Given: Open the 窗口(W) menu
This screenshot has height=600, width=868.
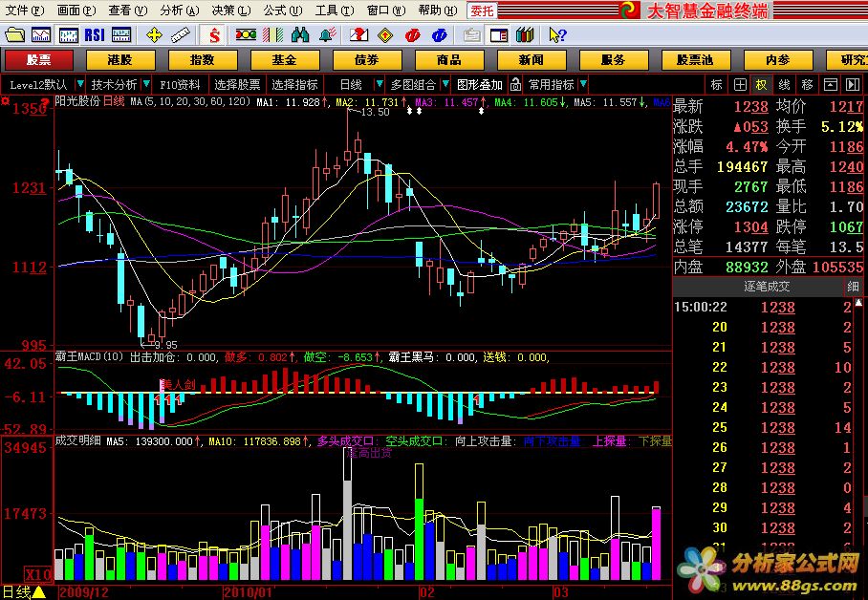Looking at the screenshot, I should [386, 10].
